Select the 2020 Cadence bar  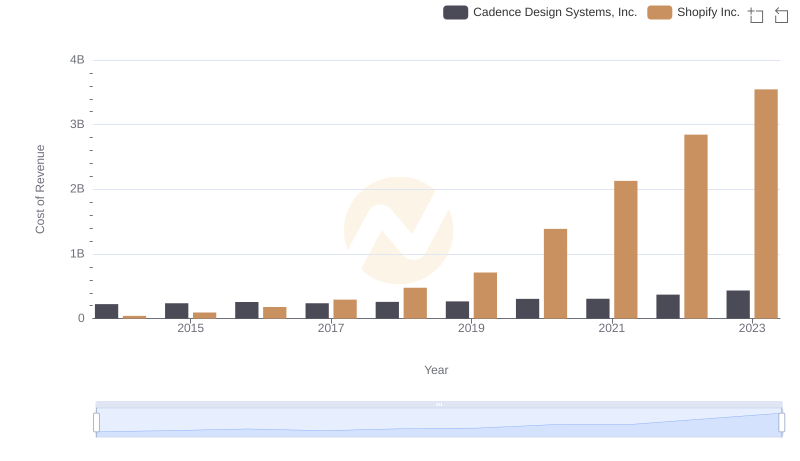point(528,309)
